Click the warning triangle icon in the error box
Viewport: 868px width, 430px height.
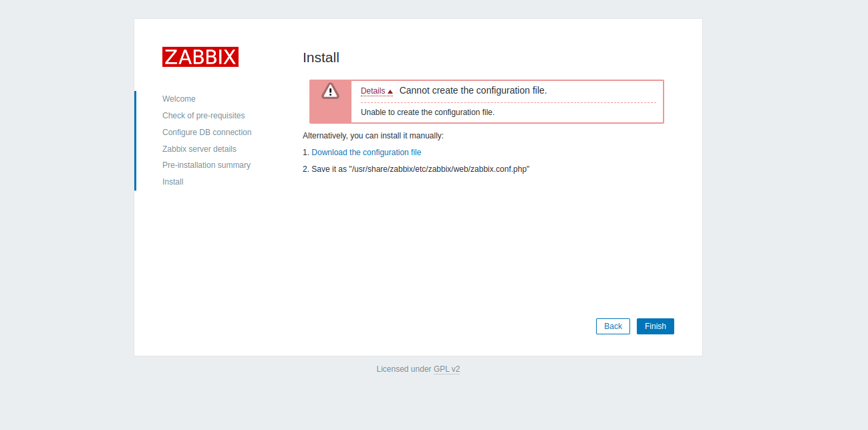[330, 91]
